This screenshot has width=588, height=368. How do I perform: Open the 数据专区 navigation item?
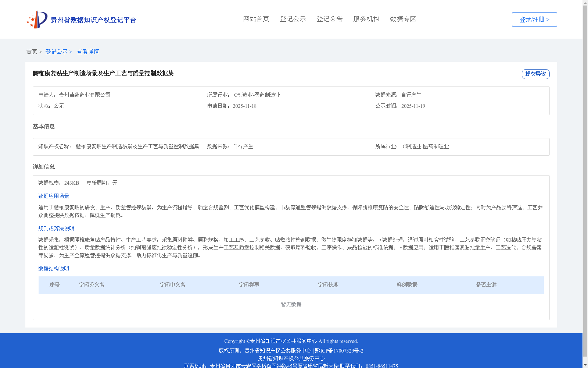(x=403, y=19)
